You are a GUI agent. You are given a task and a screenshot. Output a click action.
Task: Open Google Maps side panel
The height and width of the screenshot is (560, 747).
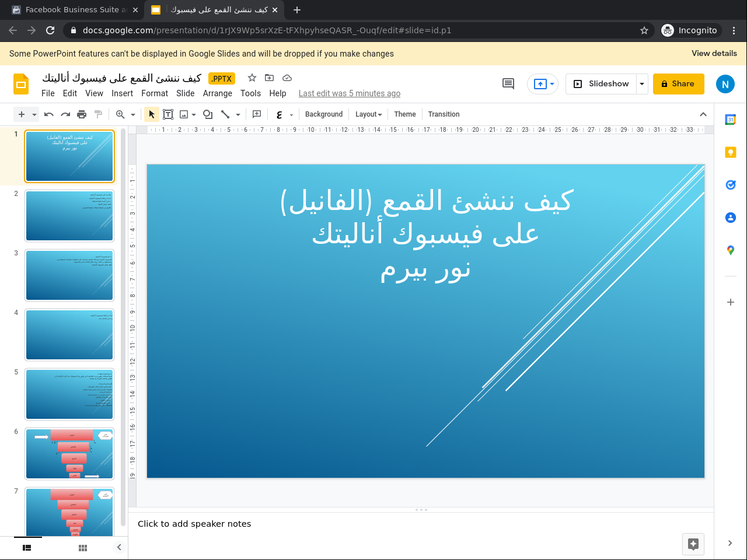[x=731, y=250]
